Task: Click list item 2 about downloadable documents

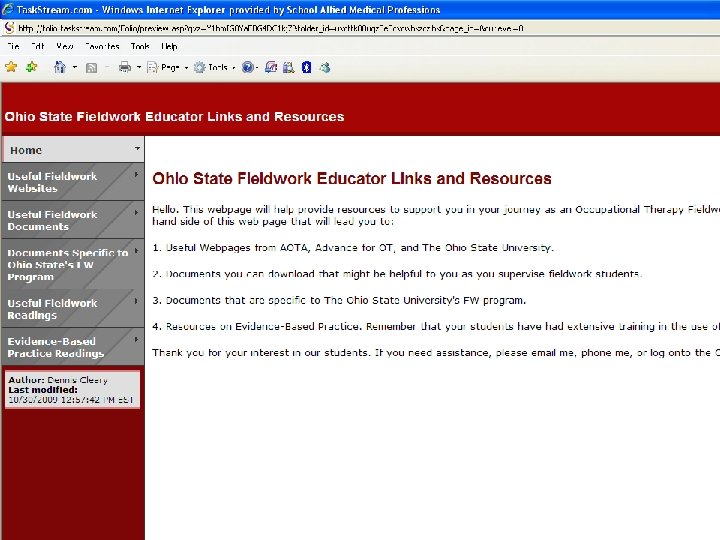Action: 397,274
